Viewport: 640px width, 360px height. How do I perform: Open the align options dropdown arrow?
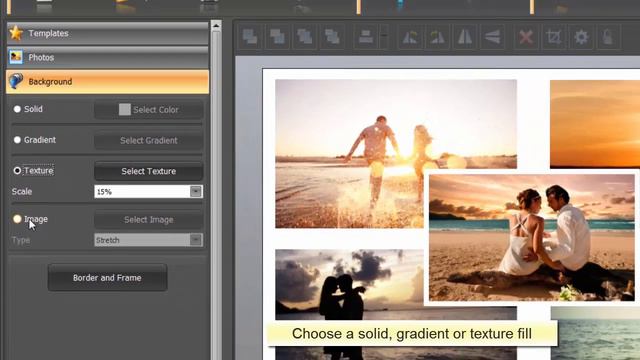click(x=384, y=37)
